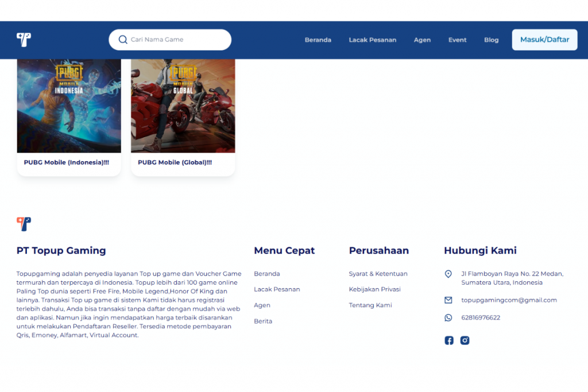588x392 pixels.
Task: Open Tentang Kami link
Action: point(370,305)
